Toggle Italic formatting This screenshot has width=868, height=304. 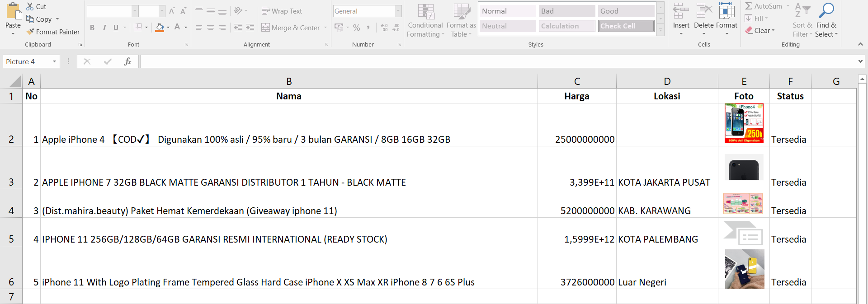click(x=104, y=28)
